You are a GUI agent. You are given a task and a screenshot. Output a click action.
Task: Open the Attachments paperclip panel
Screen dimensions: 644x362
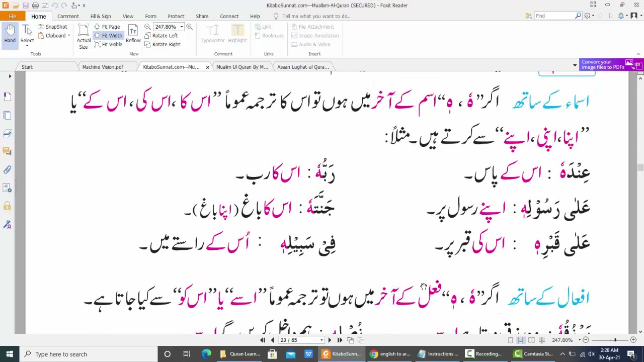7,170
